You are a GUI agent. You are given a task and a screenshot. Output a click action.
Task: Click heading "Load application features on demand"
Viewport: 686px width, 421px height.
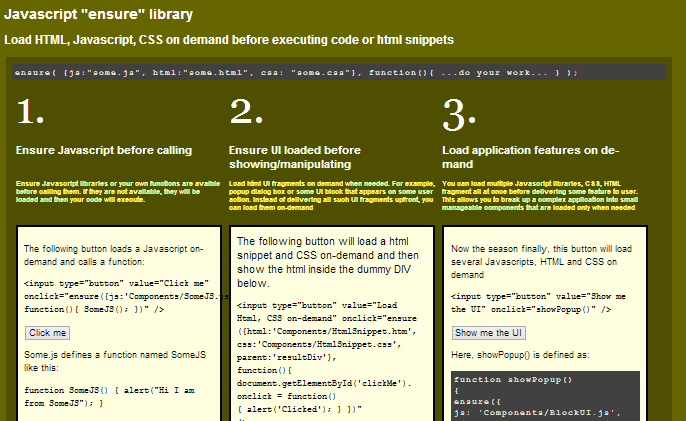(530, 157)
